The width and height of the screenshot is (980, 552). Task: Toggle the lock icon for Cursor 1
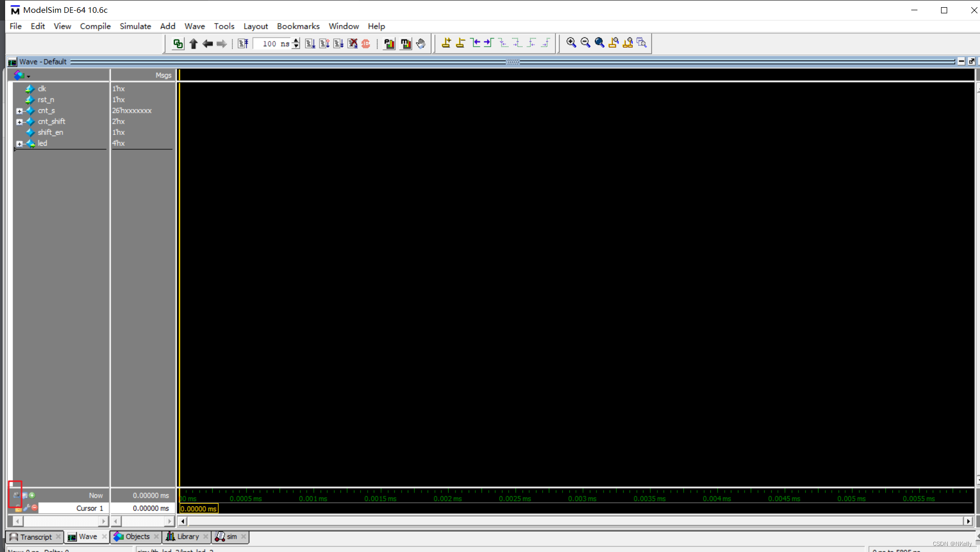coord(18,508)
